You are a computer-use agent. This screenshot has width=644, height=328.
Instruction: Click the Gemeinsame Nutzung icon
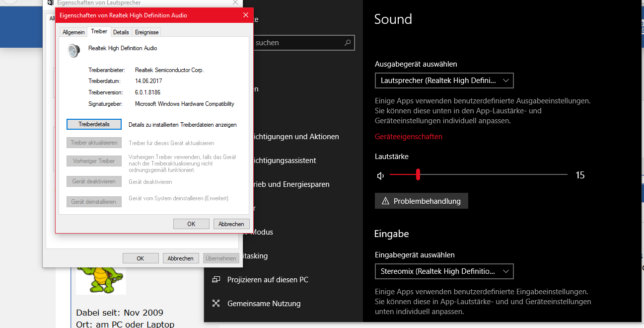coord(216,303)
